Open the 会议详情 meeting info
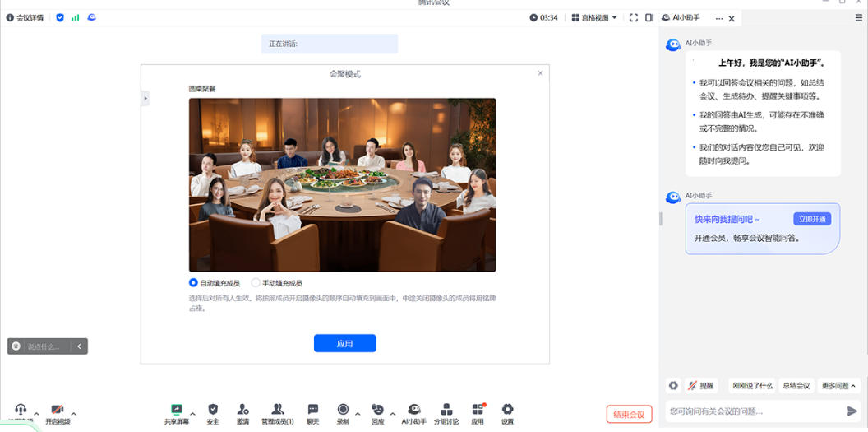The image size is (868, 432). [x=25, y=18]
